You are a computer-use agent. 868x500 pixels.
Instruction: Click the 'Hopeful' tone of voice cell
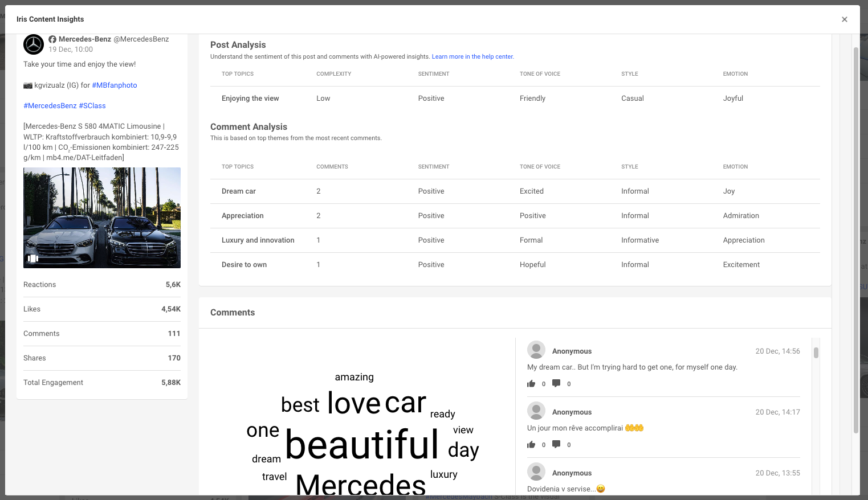pyautogui.click(x=532, y=265)
